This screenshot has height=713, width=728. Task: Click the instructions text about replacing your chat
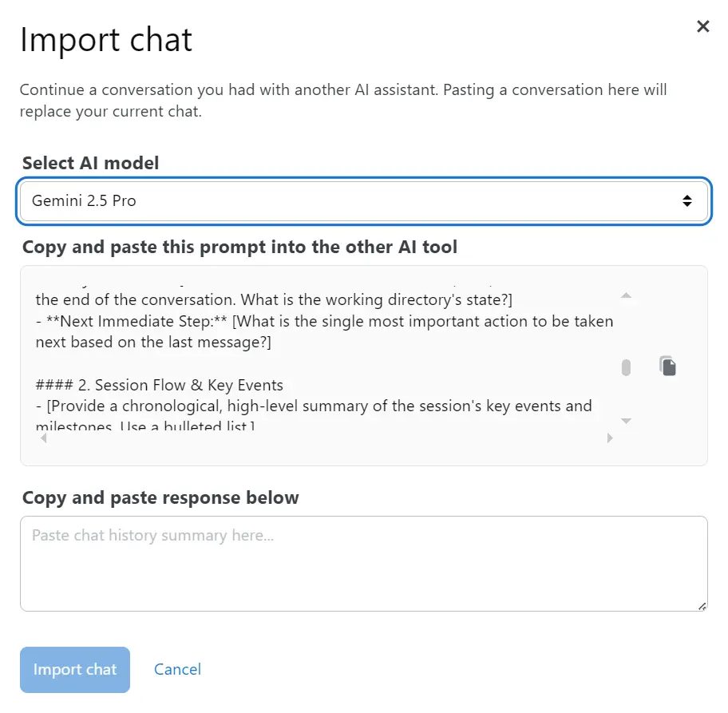pos(343,101)
